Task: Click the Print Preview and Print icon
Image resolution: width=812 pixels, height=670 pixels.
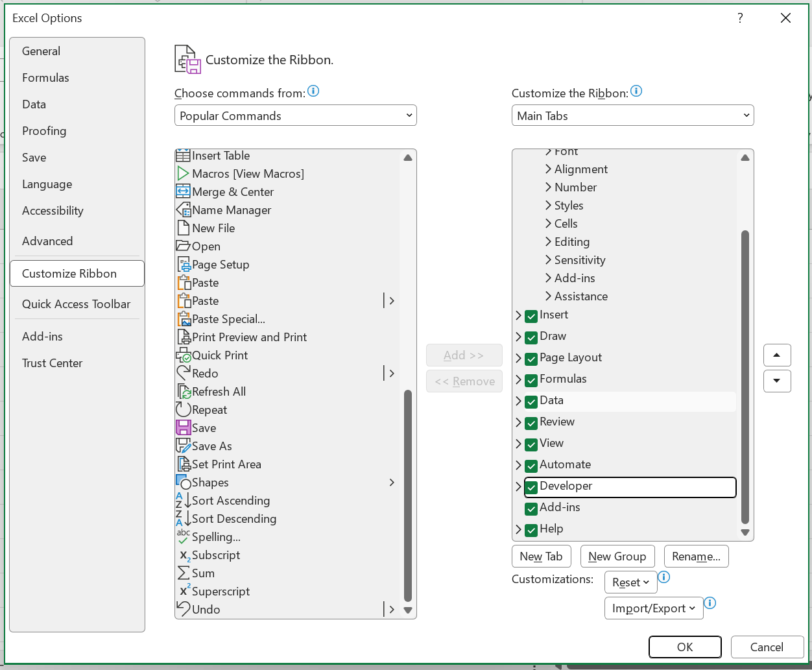Action: point(184,337)
